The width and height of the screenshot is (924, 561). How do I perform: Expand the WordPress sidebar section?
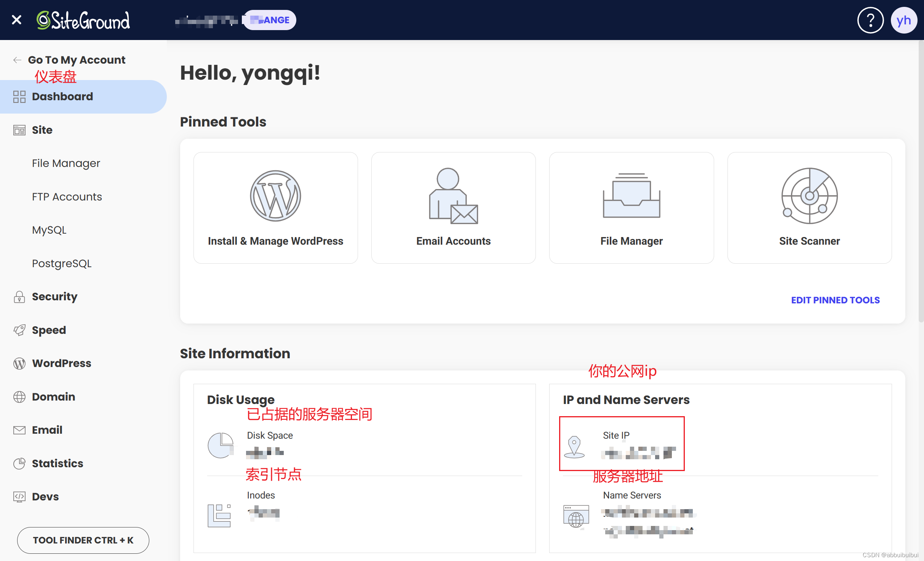[61, 363]
